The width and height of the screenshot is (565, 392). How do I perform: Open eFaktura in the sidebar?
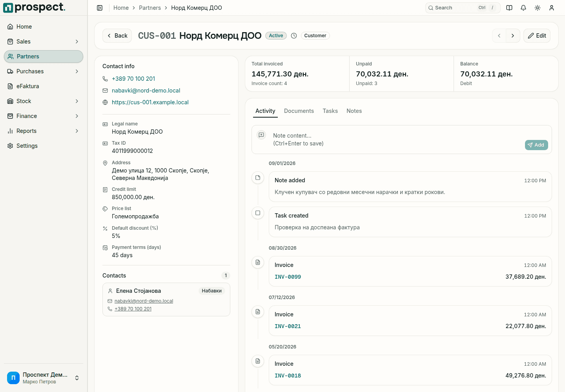coord(44,86)
